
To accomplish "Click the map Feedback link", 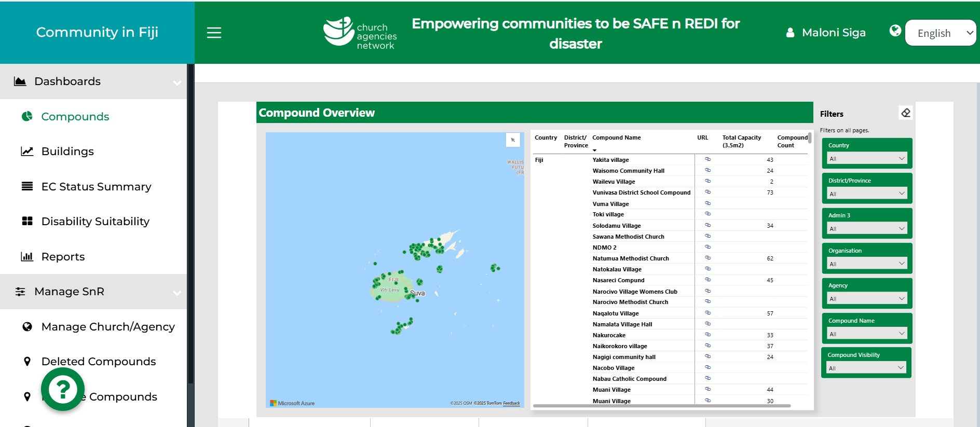I will pyautogui.click(x=511, y=403).
